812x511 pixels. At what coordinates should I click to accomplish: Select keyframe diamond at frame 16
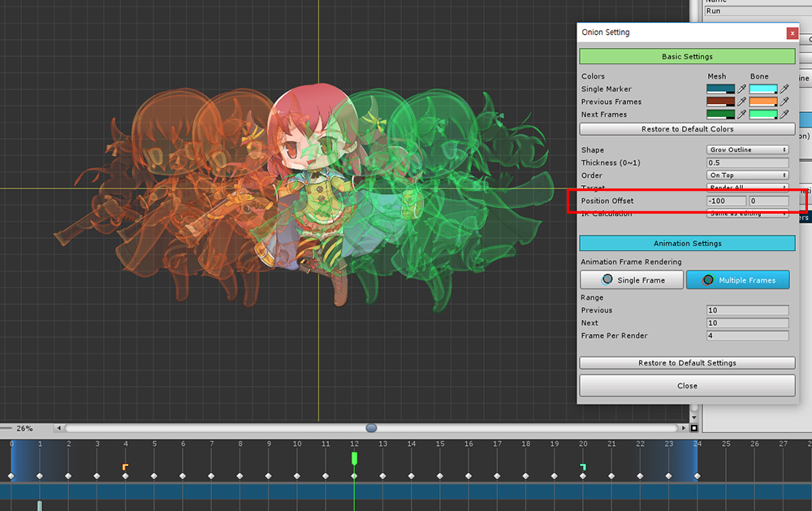[469, 476]
